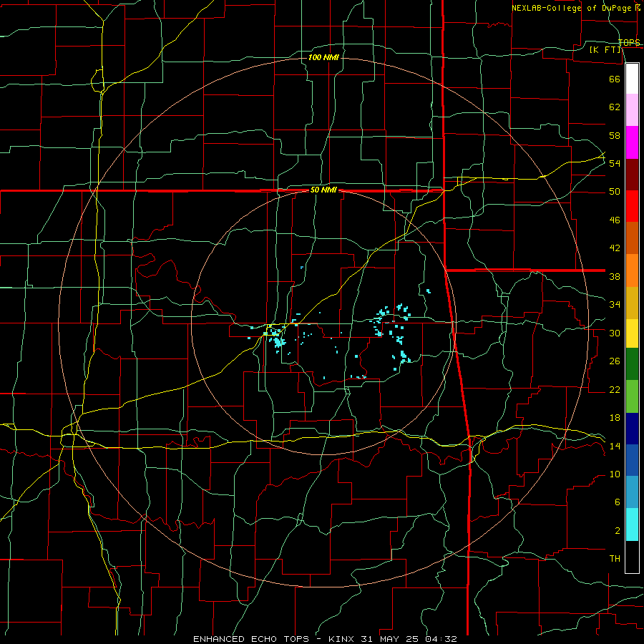The image size is (644, 644).
Task: Select the bright red legend swatch
Action: (632, 206)
